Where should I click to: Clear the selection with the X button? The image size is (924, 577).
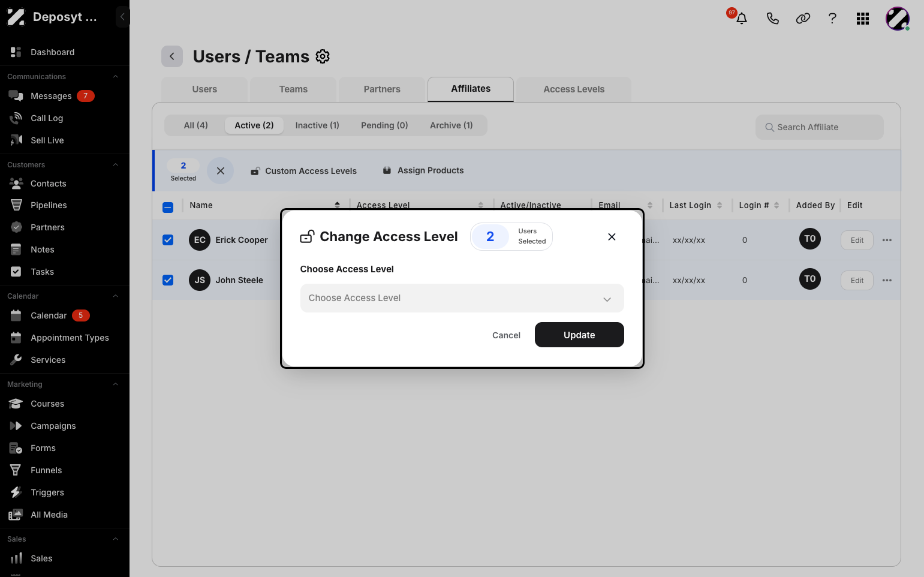coord(221,171)
